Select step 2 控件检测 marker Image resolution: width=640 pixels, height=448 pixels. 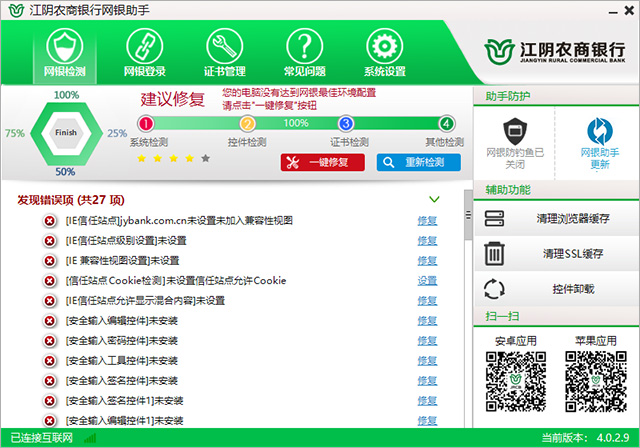247,123
